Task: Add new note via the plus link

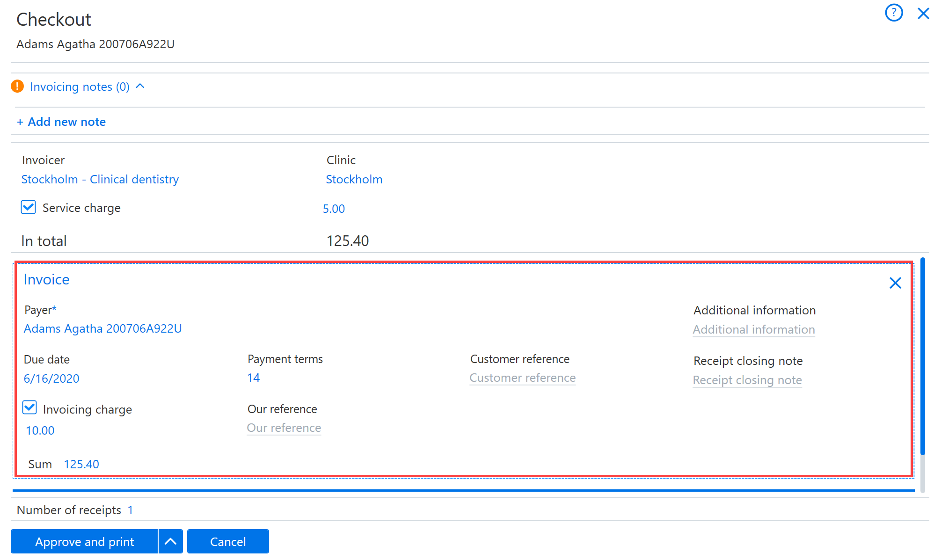Action: coord(61,122)
